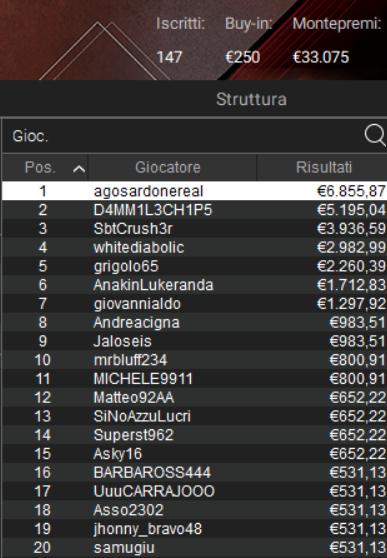Open the Struttura tab
The image size is (387, 558).
point(251,99)
